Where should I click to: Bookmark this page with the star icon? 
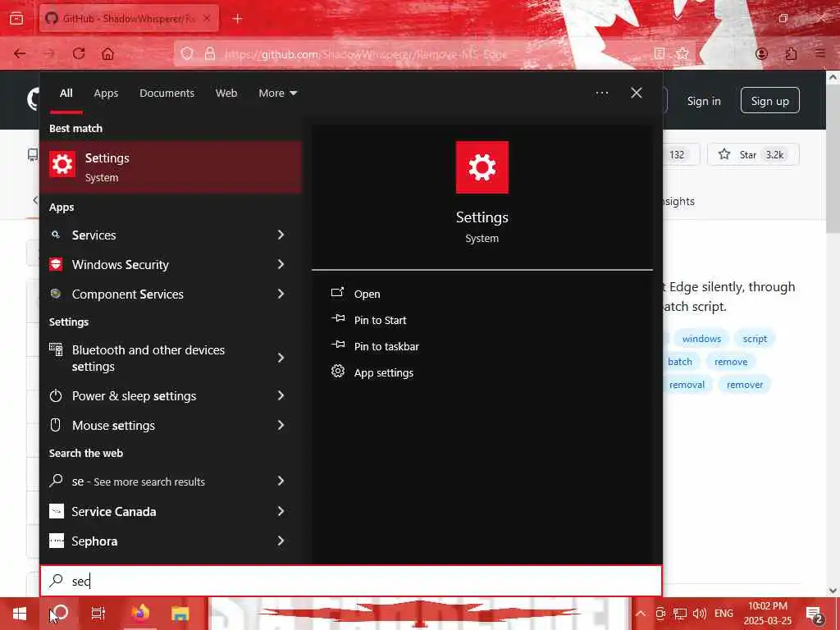[x=682, y=53]
